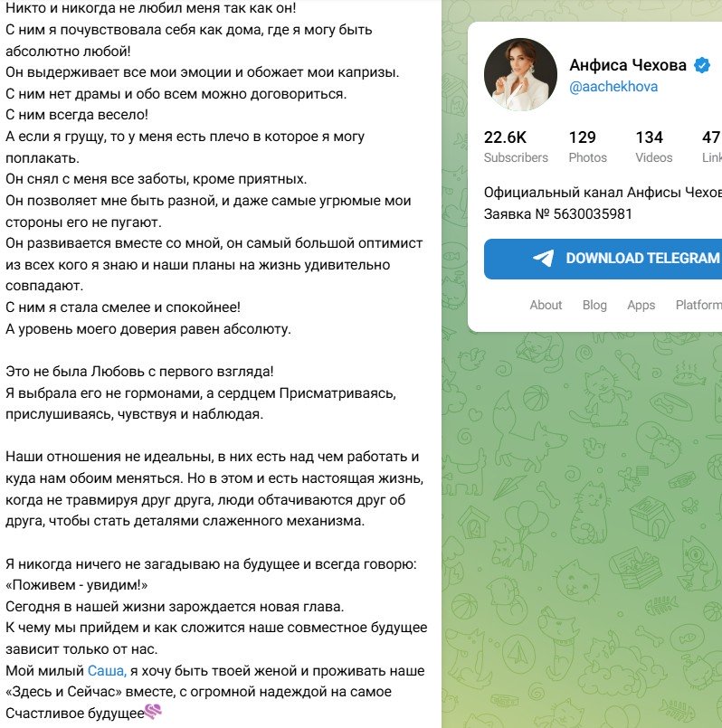Open the @aachekhova username link
This screenshot has width=722, height=728.
613,87
